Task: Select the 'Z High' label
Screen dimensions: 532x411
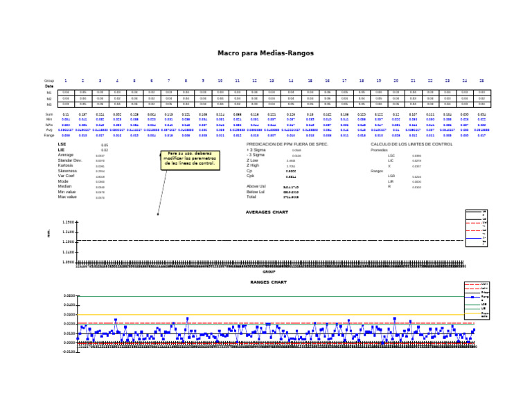Action: 253,165
